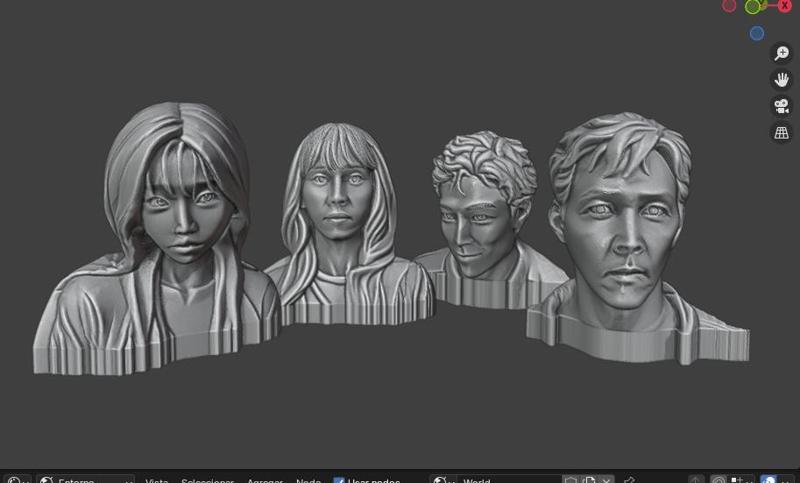The height and width of the screenshot is (483, 800).
Task: Click the hand pan view button
Action: 781,80
